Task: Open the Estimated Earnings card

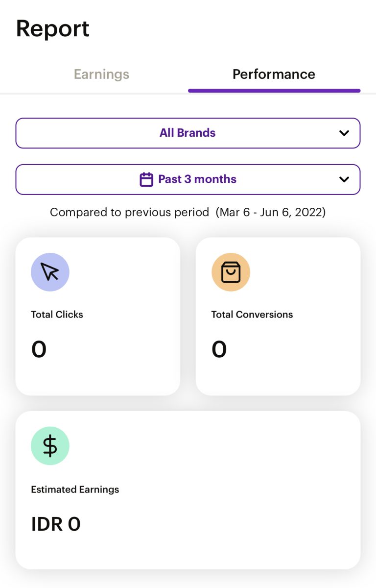Action: pyautogui.click(x=188, y=490)
